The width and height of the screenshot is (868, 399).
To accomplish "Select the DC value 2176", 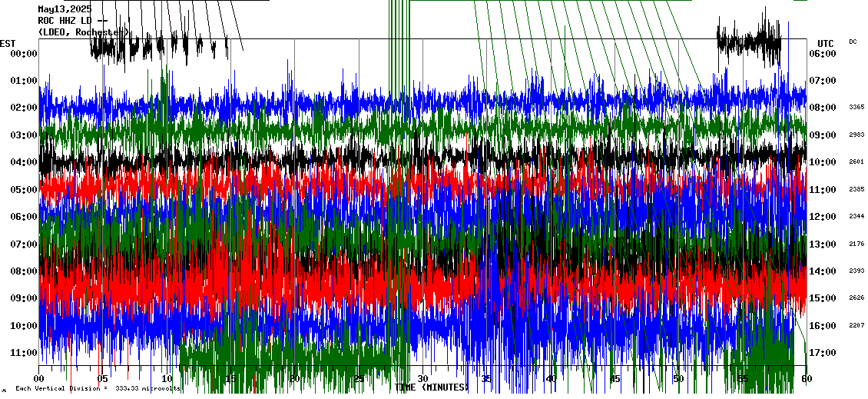I will [x=856, y=244].
